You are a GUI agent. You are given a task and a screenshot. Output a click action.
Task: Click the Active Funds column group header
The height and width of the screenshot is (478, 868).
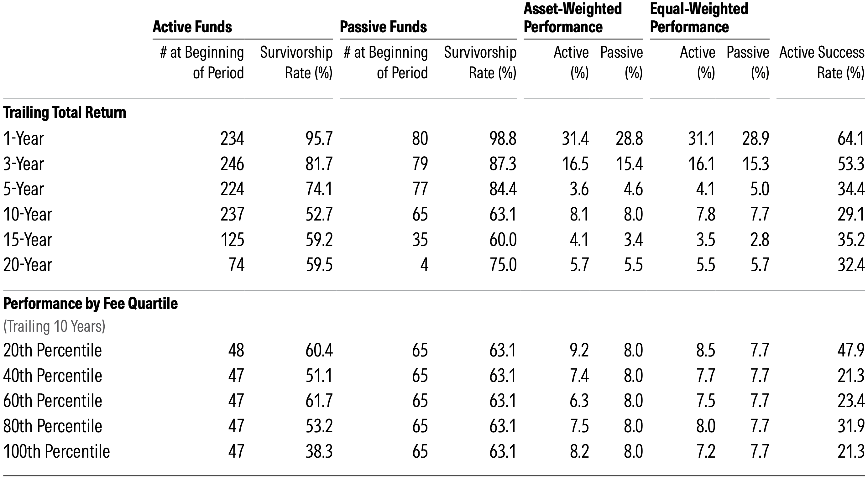[192, 27]
